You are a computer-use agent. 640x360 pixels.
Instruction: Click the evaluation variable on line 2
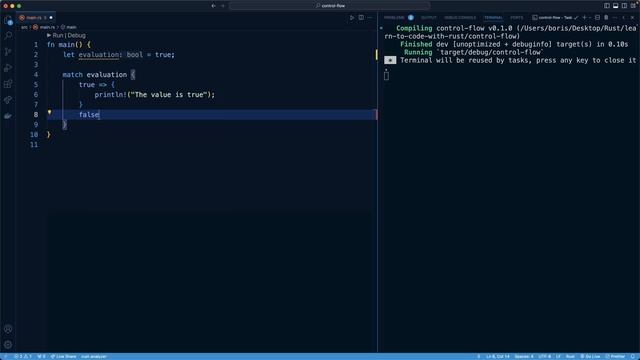click(98, 55)
